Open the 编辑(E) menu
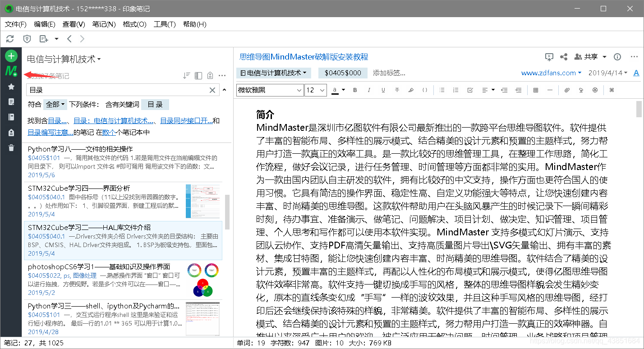This screenshot has width=644, height=349. [x=44, y=24]
